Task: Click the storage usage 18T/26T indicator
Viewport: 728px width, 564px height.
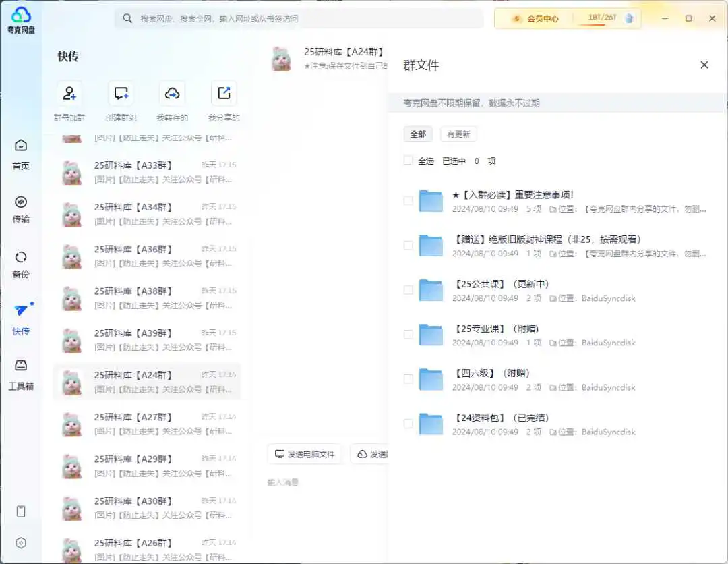Action: [x=602, y=18]
